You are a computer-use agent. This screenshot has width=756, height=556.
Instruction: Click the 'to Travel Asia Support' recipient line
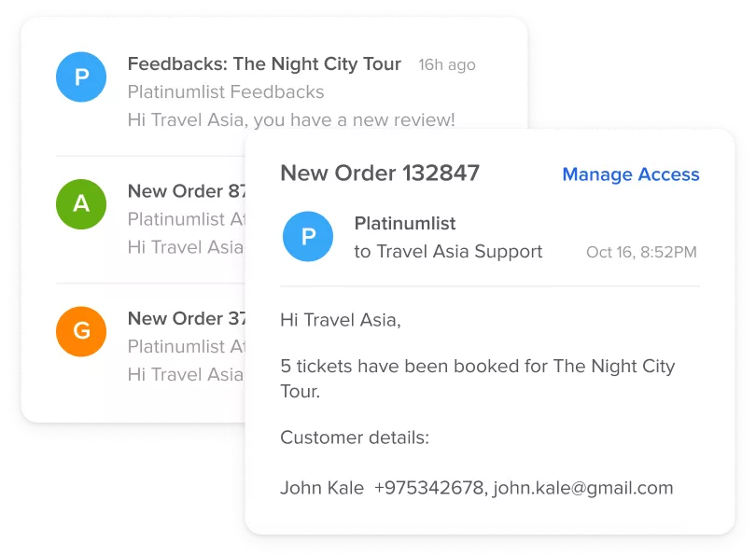click(x=448, y=252)
